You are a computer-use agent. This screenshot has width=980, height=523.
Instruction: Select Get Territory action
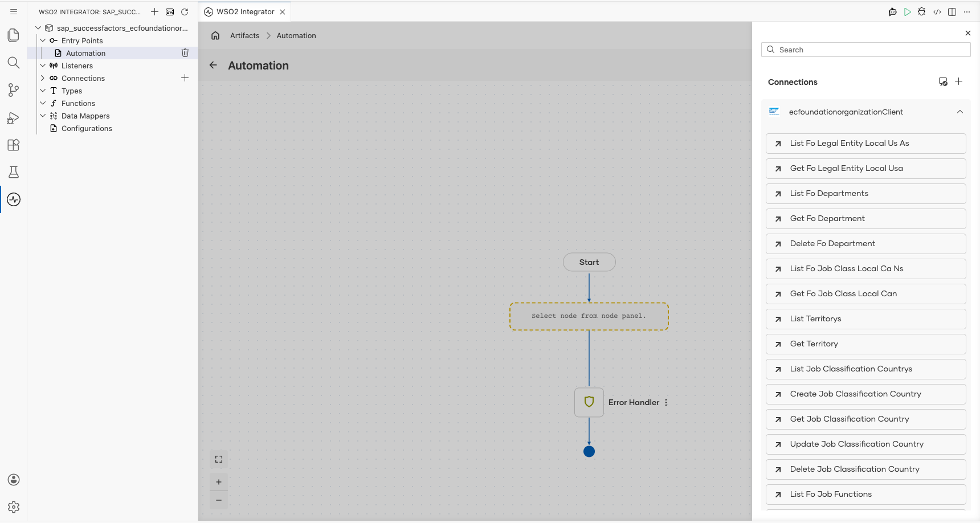(x=866, y=344)
